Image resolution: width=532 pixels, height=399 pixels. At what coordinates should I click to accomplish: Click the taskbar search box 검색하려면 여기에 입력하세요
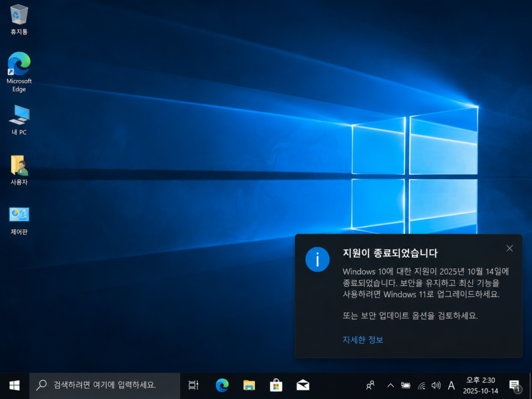pos(104,385)
